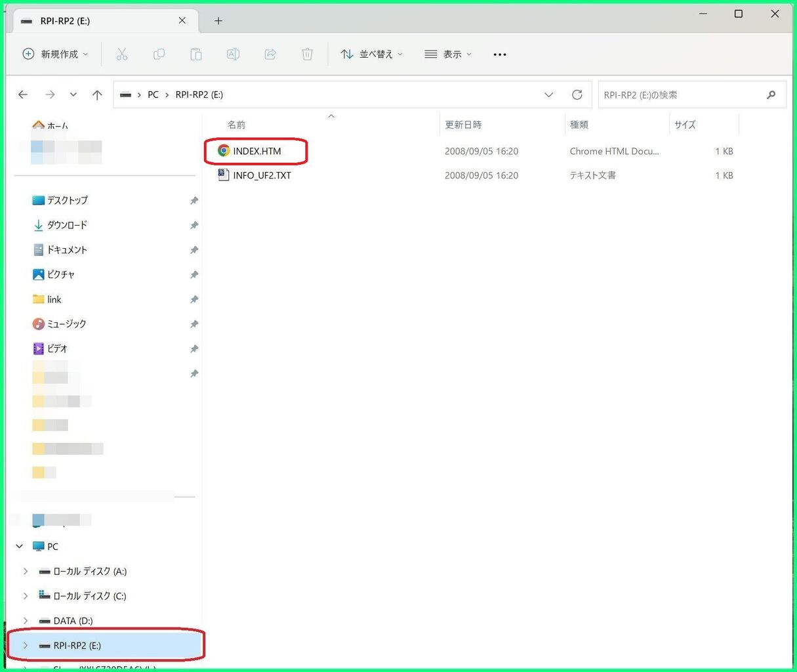Expand DATA (D:) tree node
797x672 pixels.
(x=26, y=620)
